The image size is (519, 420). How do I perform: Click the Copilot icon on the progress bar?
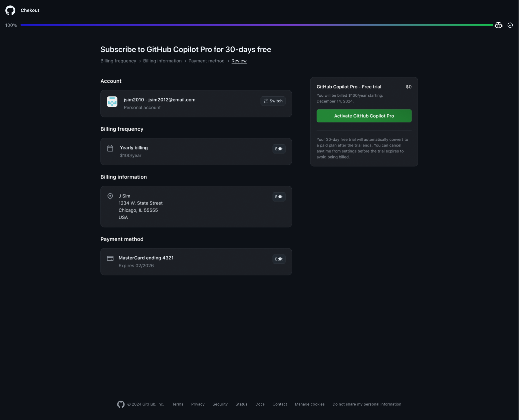(498, 25)
